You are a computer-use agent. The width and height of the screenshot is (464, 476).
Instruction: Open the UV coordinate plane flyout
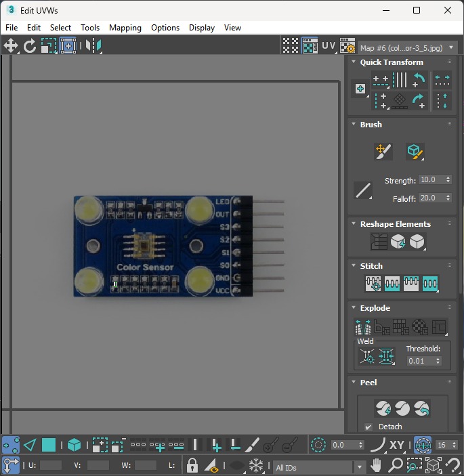click(x=329, y=46)
